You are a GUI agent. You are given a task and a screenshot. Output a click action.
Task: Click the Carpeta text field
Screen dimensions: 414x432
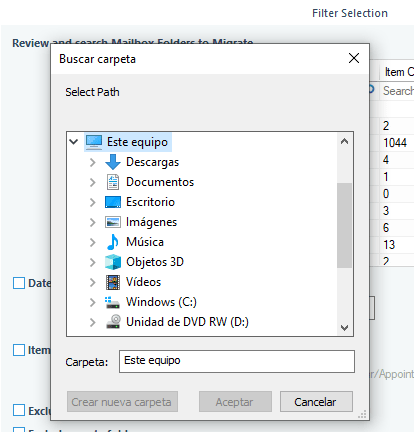tap(237, 361)
